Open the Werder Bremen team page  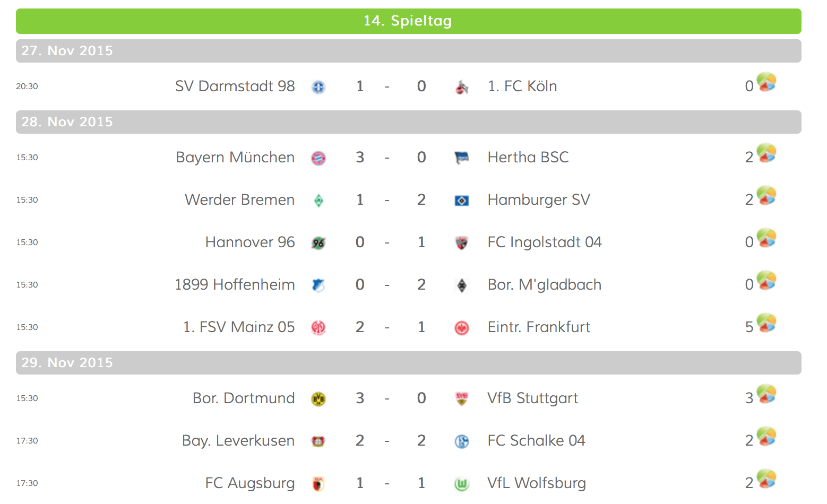coord(239,199)
